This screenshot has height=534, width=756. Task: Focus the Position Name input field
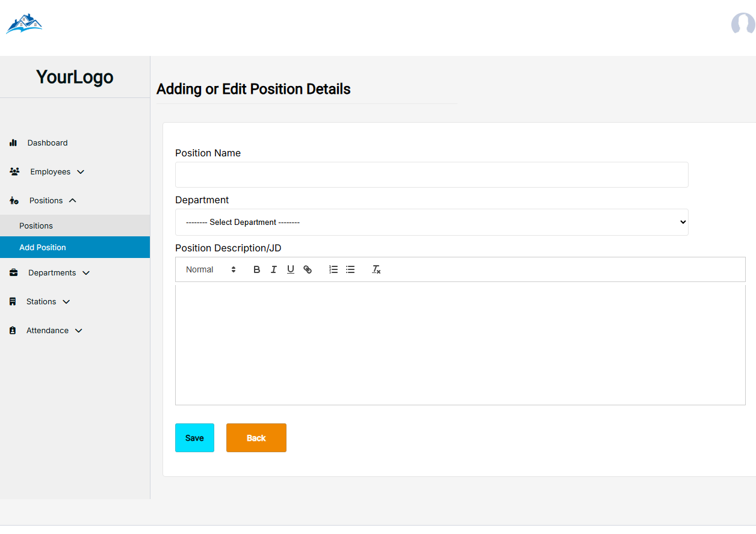[x=432, y=174]
